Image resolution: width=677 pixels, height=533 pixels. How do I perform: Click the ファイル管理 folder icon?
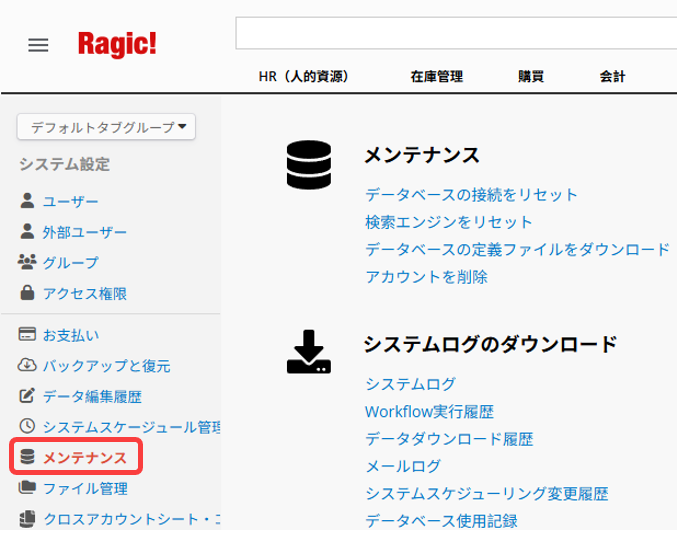point(27,487)
